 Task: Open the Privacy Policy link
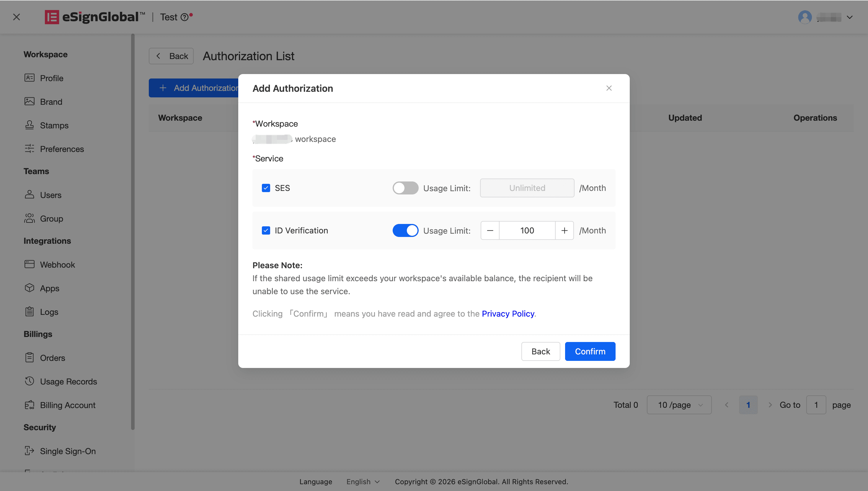[508, 314]
